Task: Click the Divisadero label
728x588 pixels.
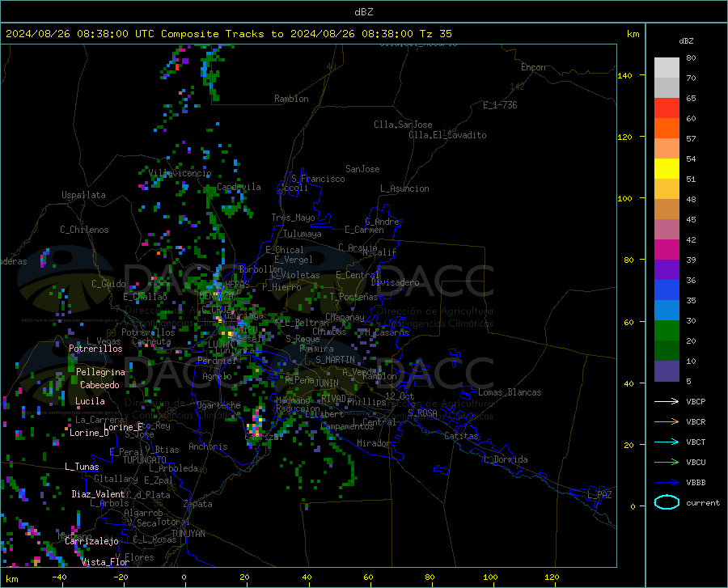Action: click(395, 282)
